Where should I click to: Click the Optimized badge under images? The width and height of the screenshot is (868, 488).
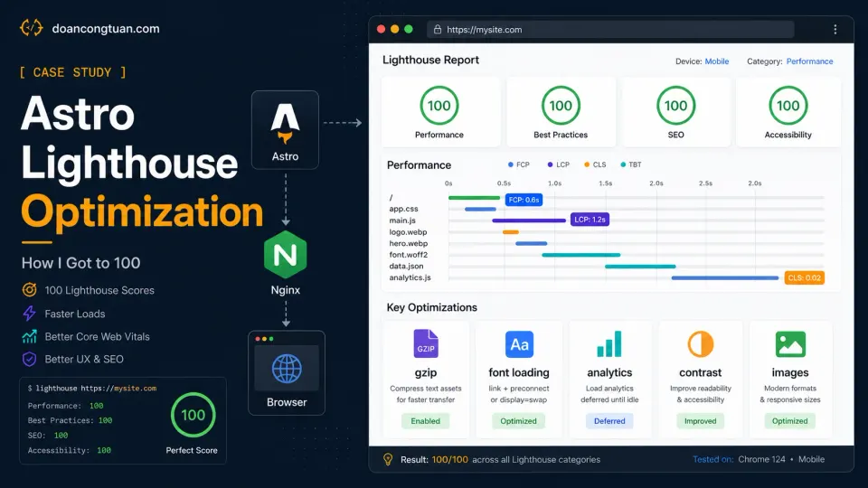pos(790,421)
